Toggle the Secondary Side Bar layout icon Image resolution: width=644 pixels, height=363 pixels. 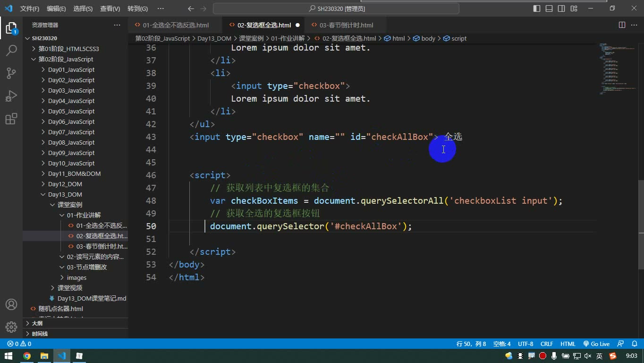coord(561,9)
